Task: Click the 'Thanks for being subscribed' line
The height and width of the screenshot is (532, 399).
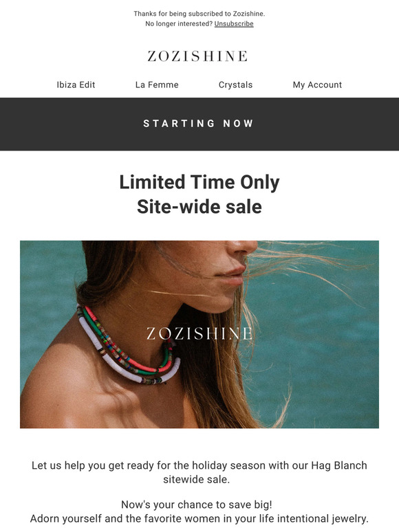Action: click(x=199, y=14)
